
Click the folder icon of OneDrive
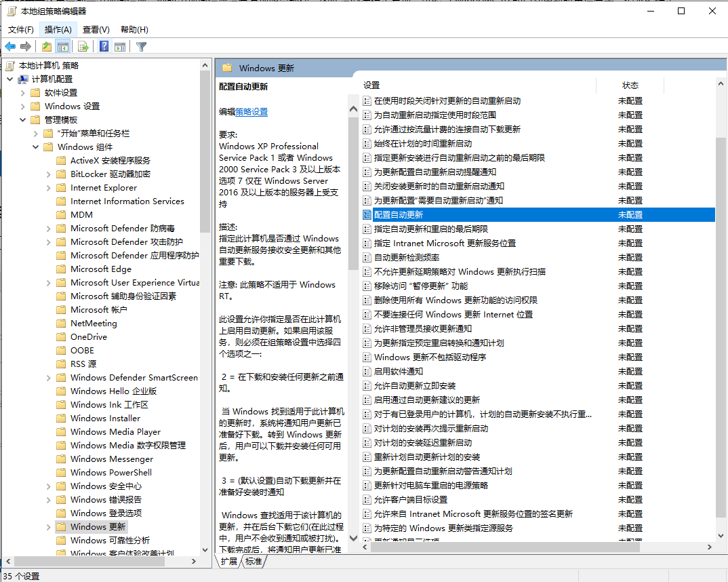61,336
